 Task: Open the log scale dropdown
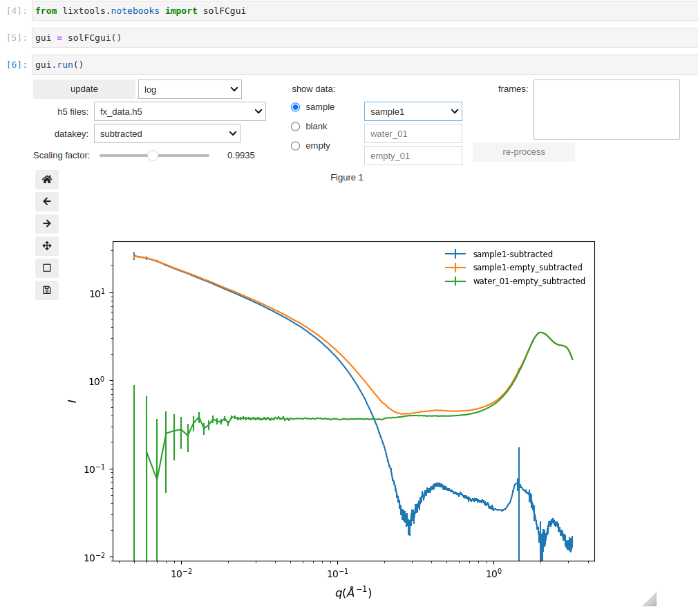coord(190,89)
